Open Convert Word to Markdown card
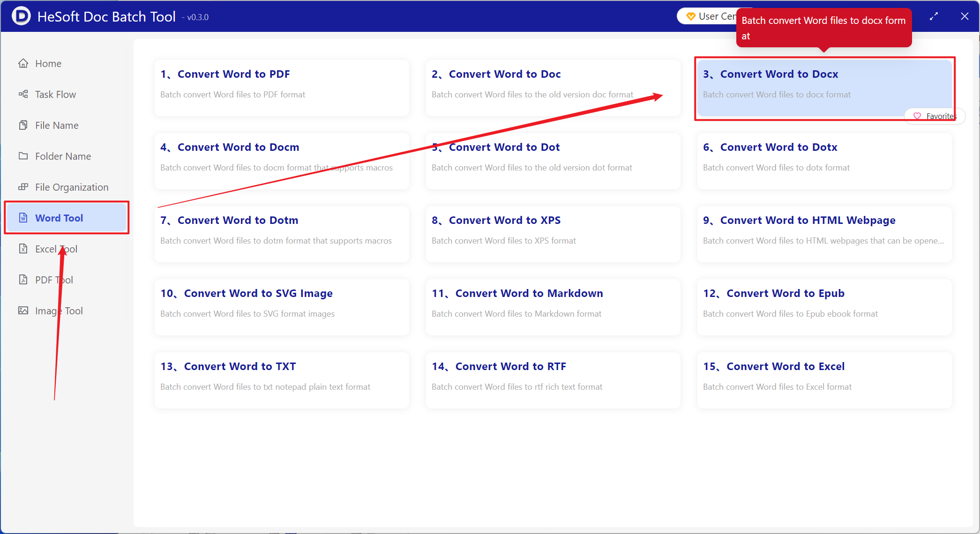980x534 pixels. point(553,307)
